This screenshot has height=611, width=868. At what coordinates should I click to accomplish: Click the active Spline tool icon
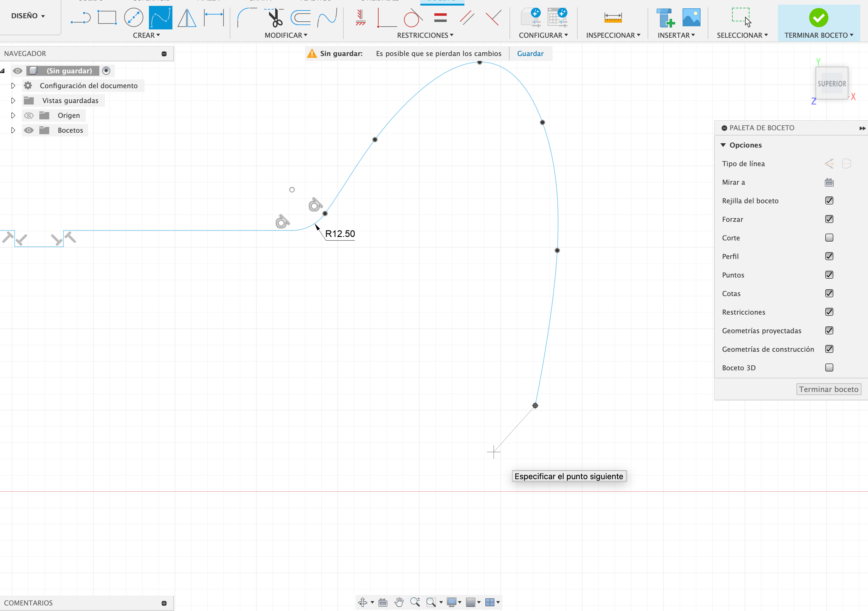(x=161, y=17)
